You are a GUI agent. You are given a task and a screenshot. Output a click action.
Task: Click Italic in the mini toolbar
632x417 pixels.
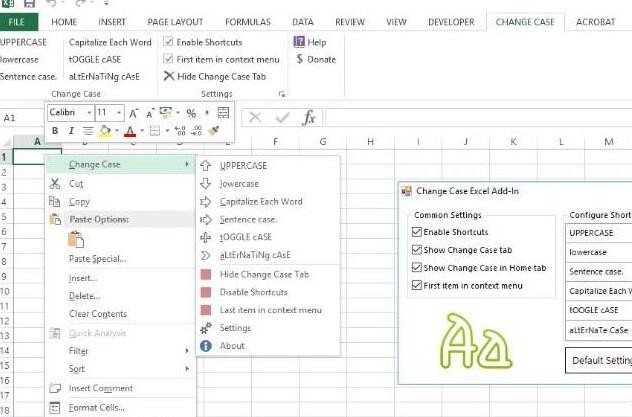pos(71,131)
